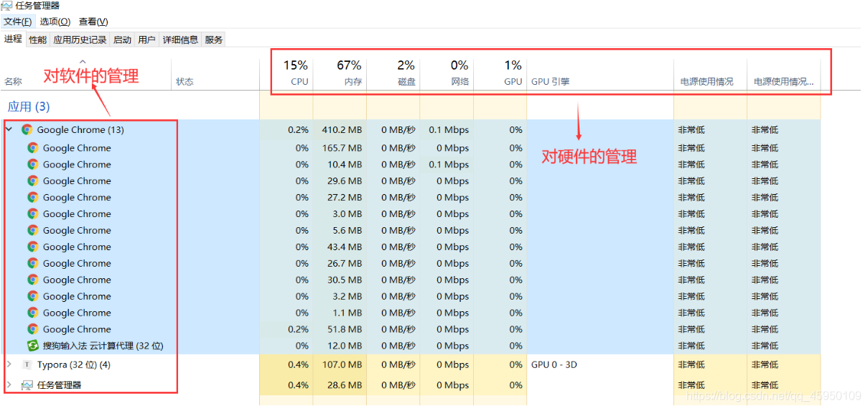Sort by the GPU 1% column header
This screenshot has width=868, height=409.
click(x=500, y=73)
